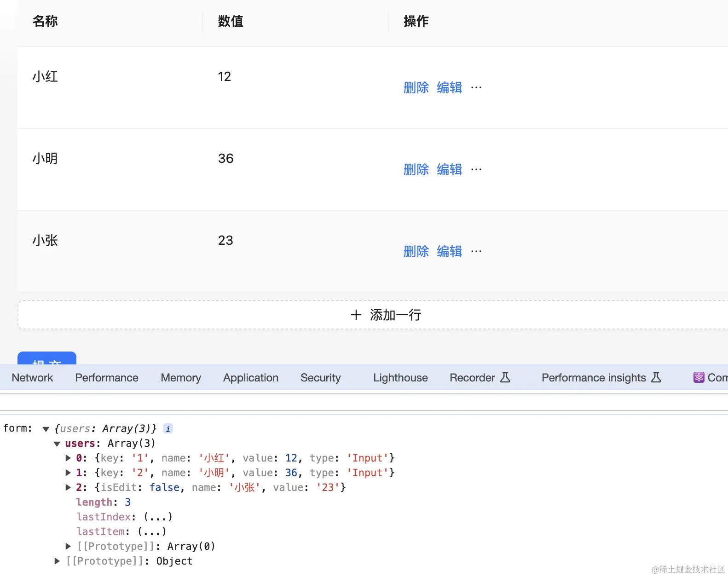Select the name cell 小红
Image resolution: width=728 pixels, height=577 pixels.
tap(45, 76)
